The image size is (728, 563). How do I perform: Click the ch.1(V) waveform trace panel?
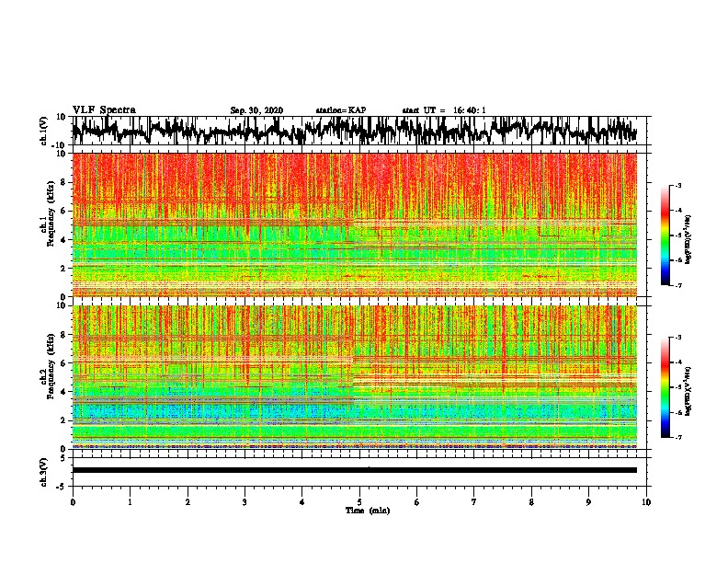(358, 131)
